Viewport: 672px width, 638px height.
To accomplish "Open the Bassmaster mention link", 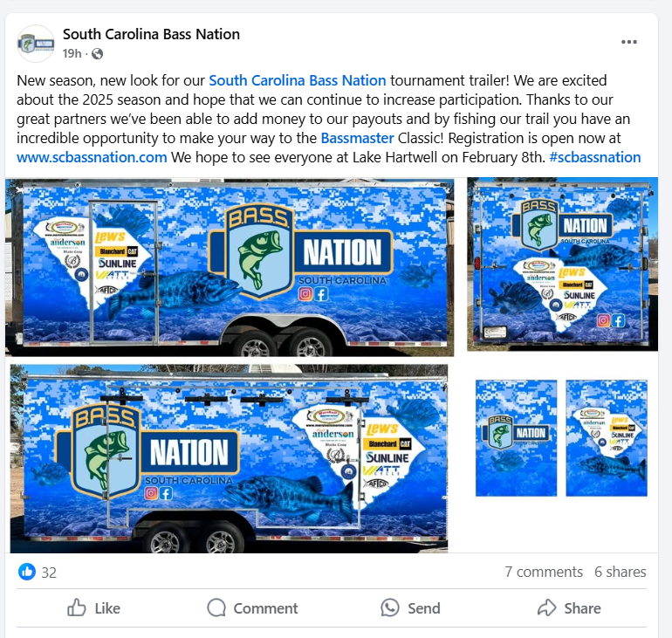I will click(x=357, y=139).
